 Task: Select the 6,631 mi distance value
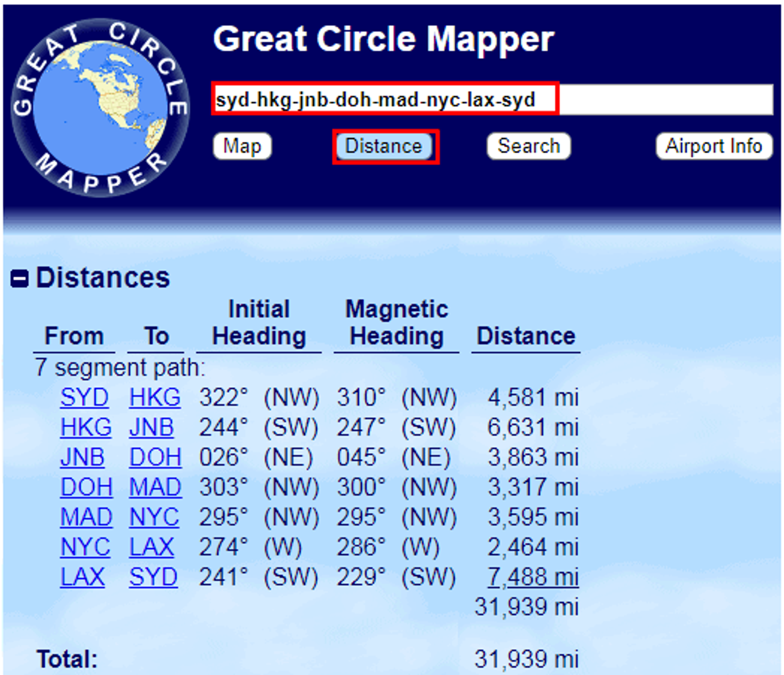533,427
